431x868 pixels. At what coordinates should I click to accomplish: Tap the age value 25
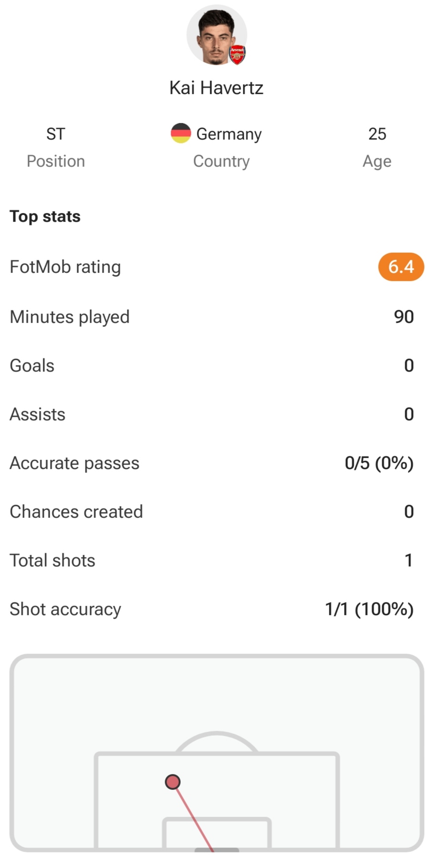[x=377, y=134]
